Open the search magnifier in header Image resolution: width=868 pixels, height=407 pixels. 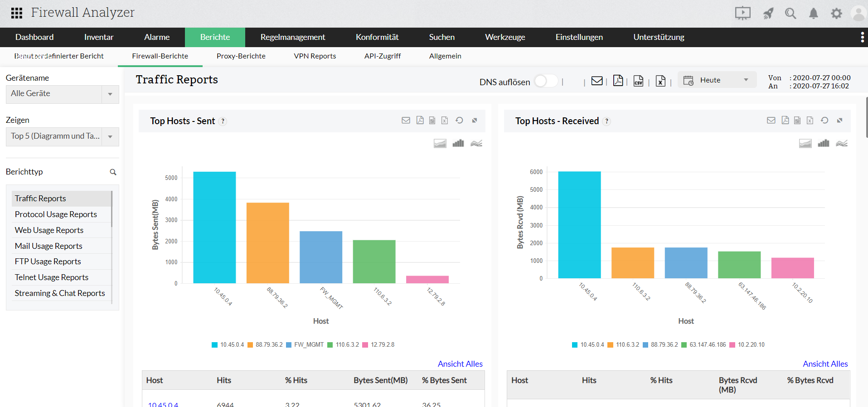[x=790, y=14]
